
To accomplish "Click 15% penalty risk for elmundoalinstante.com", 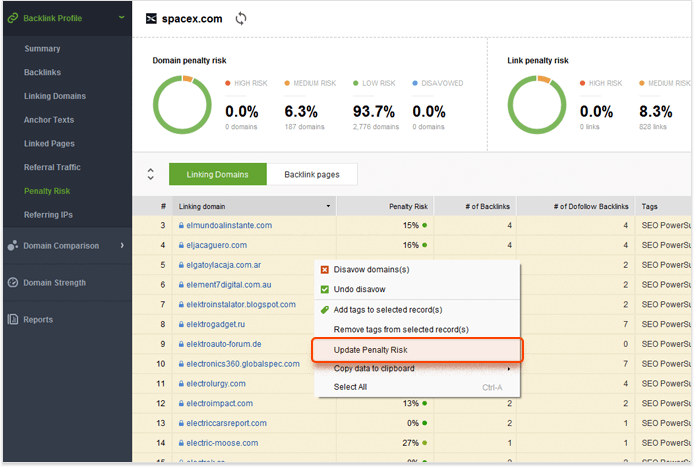I will [411, 225].
